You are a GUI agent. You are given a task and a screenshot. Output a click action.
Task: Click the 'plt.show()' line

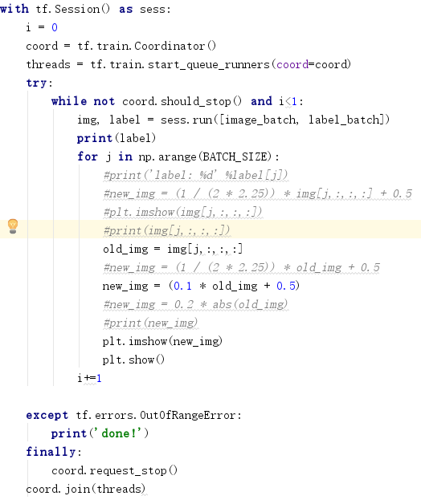click(x=133, y=360)
